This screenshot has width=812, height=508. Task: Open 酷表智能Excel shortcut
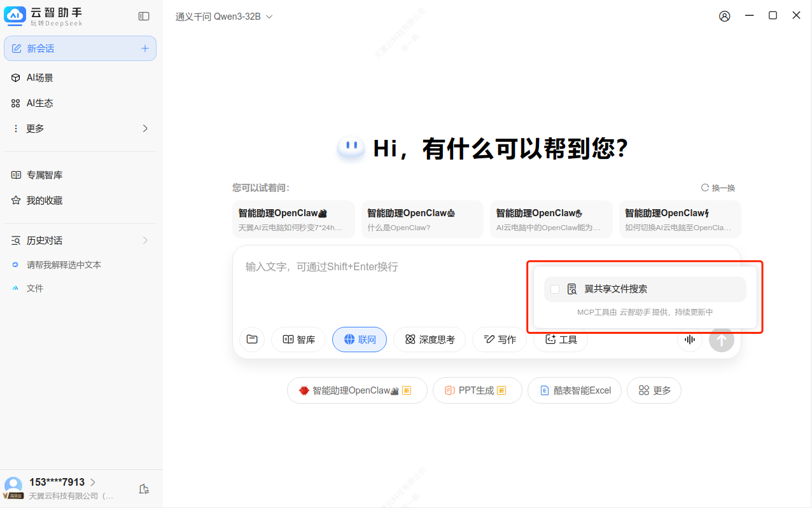[x=575, y=390]
